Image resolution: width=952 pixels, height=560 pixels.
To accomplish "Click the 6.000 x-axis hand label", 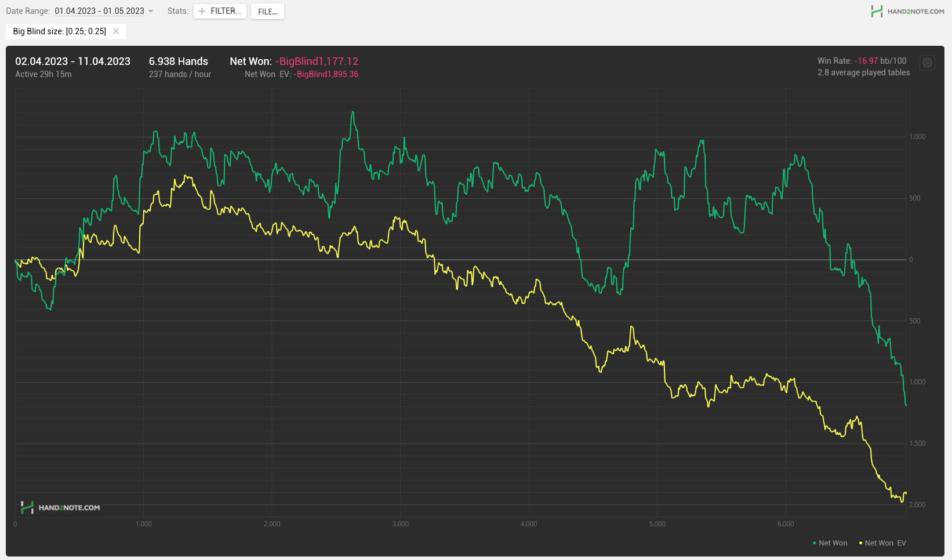I will 786,524.
